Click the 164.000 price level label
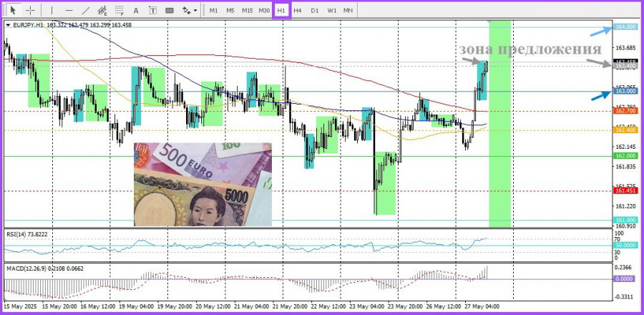The height and width of the screenshot is (315, 644). pos(626,26)
